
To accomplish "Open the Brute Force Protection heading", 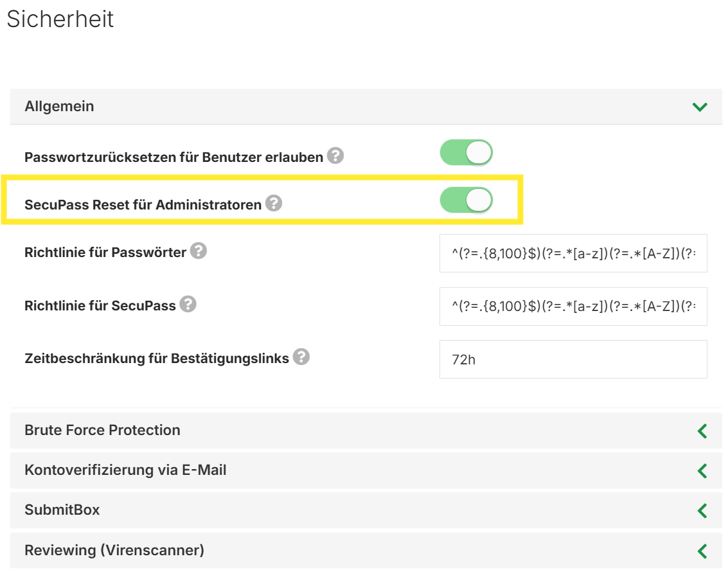I will click(x=102, y=431).
